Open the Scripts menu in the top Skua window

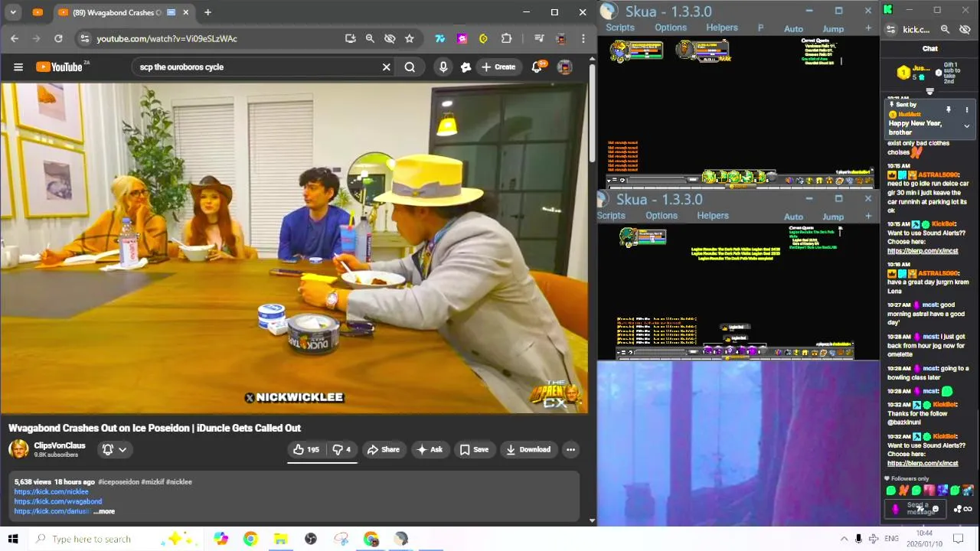click(x=620, y=28)
